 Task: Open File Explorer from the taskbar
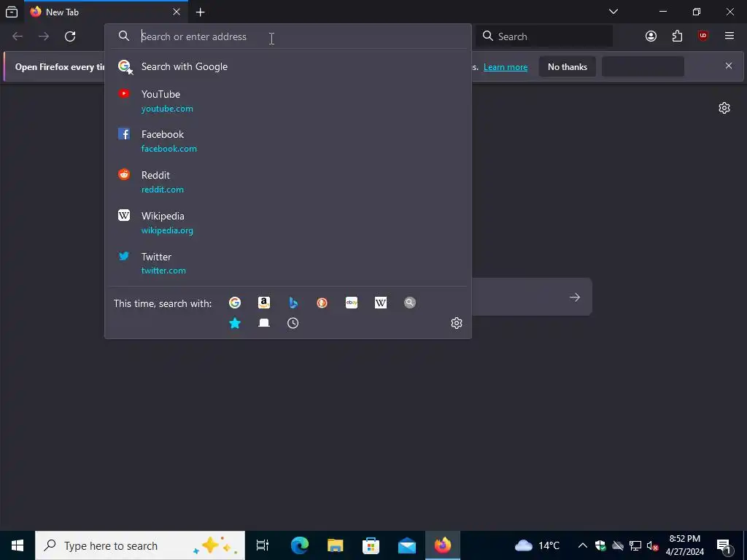click(x=336, y=545)
